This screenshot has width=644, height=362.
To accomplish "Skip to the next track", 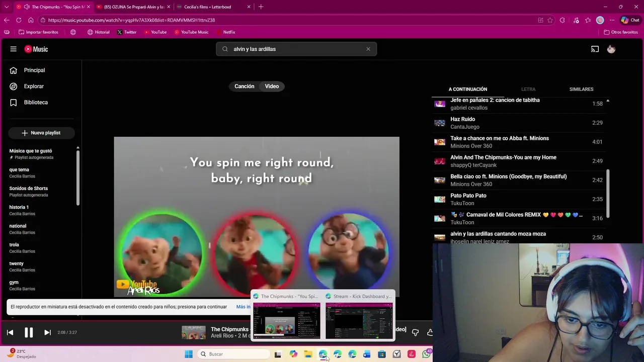I will click(x=47, y=332).
